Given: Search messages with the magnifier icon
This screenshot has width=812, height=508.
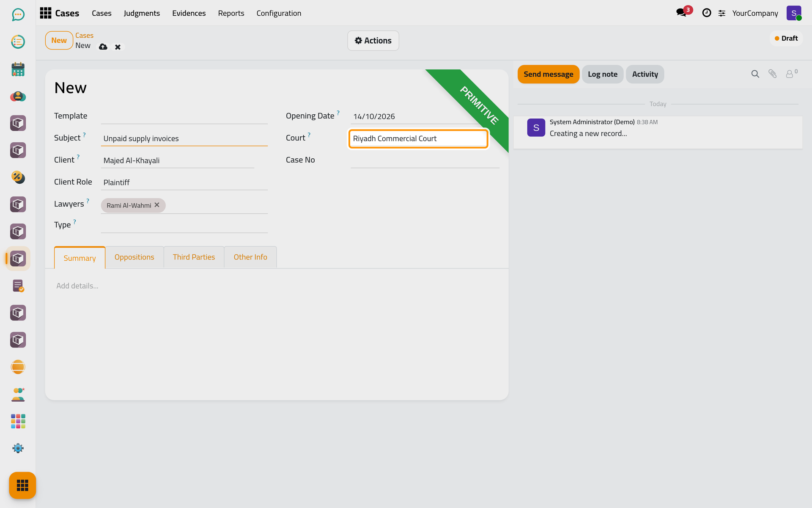Looking at the screenshot, I should (x=755, y=74).
